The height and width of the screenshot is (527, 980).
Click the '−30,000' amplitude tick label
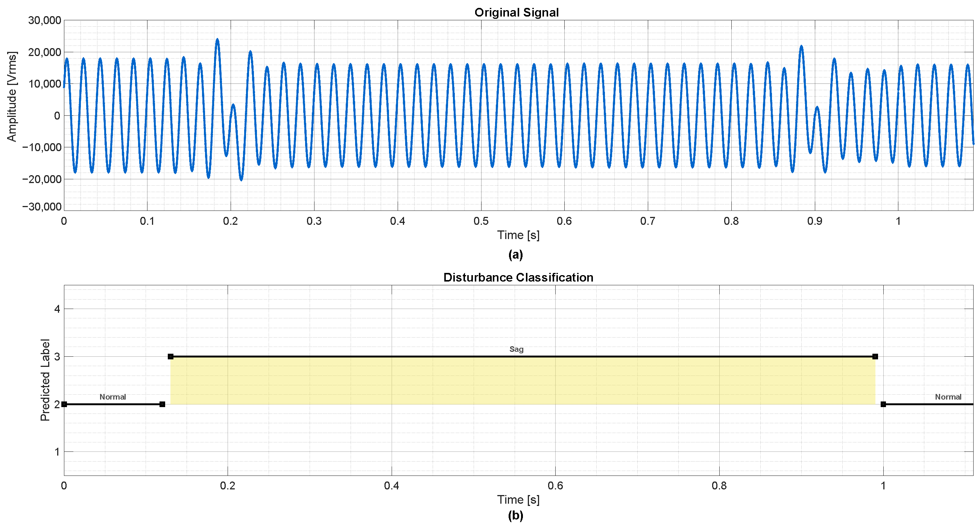point(41,206)
